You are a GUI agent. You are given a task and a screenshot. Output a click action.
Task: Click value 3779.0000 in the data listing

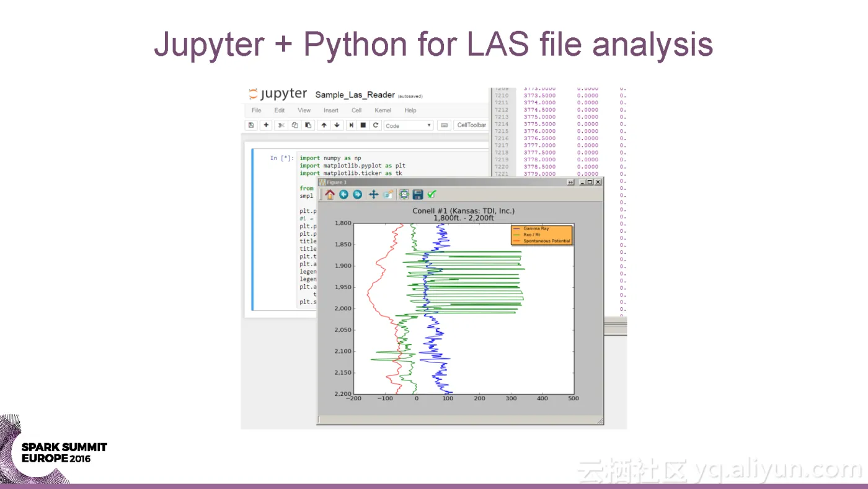point(539,174)
